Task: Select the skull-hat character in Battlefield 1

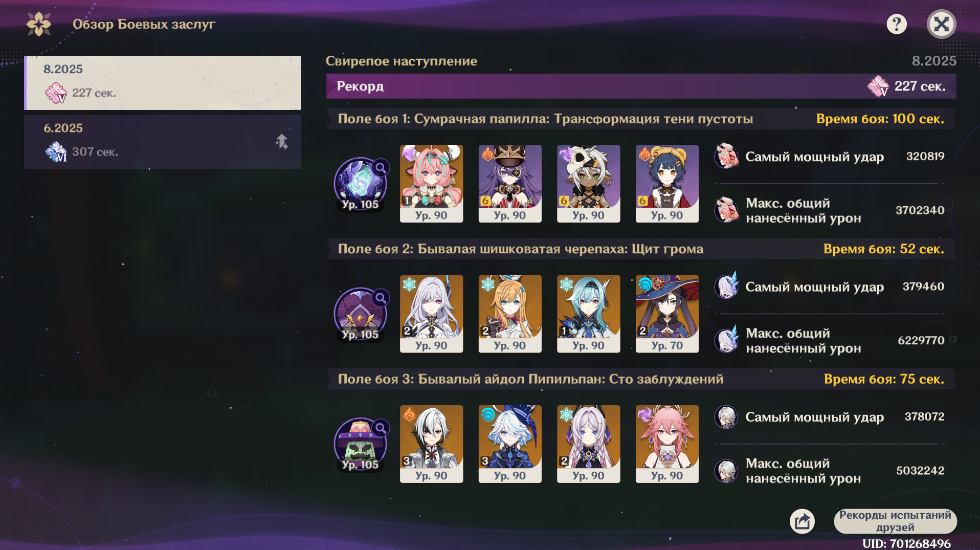Action: (x=588, y=184)
